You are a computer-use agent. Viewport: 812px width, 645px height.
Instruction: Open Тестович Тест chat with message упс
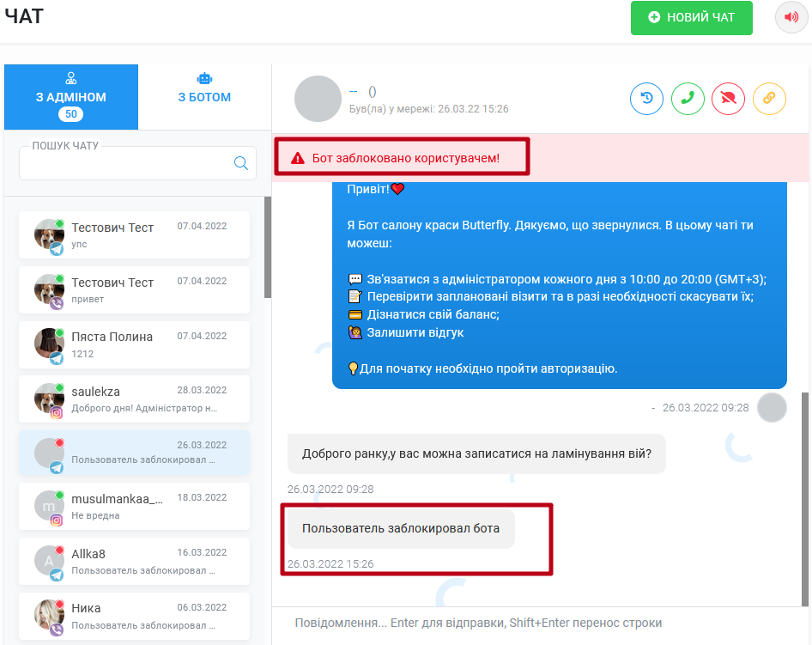tap(134, 234)
